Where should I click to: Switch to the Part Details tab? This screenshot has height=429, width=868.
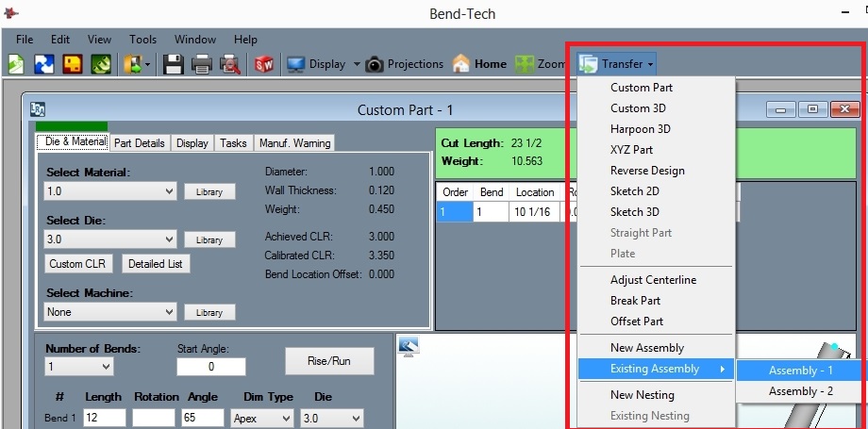coord(140,143)
